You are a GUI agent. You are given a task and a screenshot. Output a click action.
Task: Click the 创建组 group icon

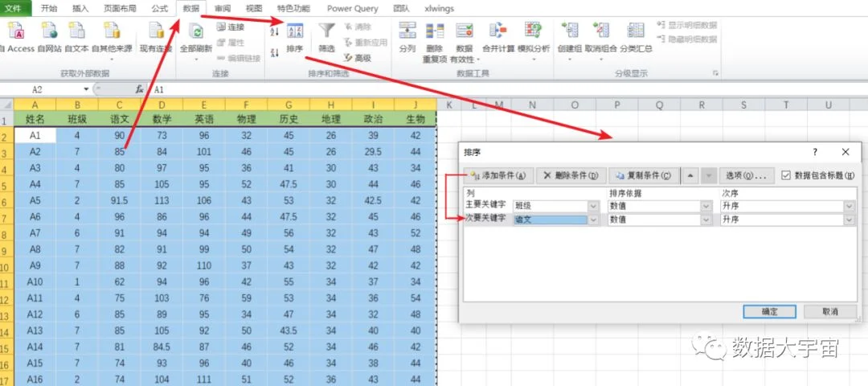pos(570,31)
